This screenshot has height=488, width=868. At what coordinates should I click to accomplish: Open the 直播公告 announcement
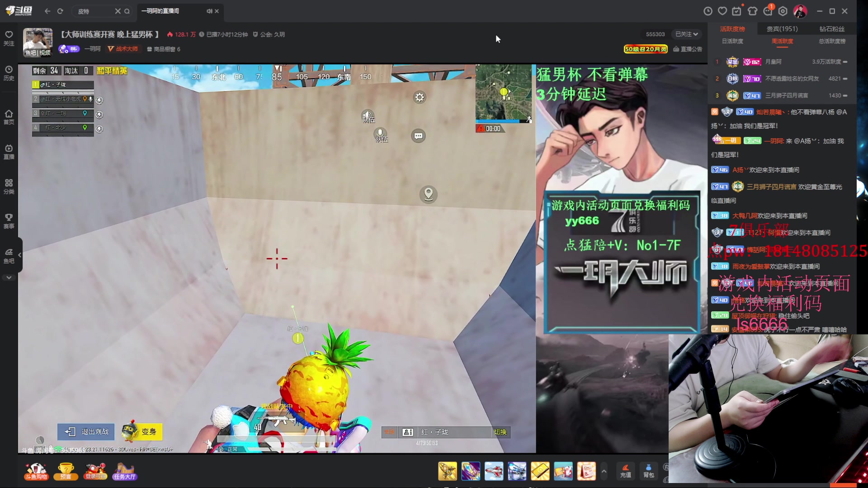tap(688, 49)
